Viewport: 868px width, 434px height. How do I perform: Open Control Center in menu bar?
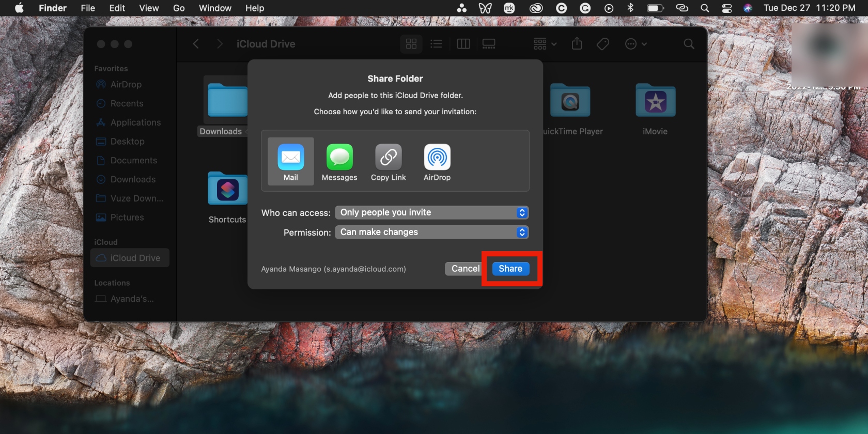[727, 8]
